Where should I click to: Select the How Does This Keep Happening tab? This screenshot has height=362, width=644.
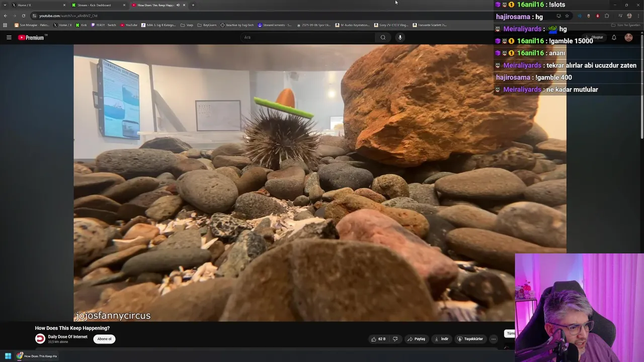pyautogui.click(x=158, y=5)
